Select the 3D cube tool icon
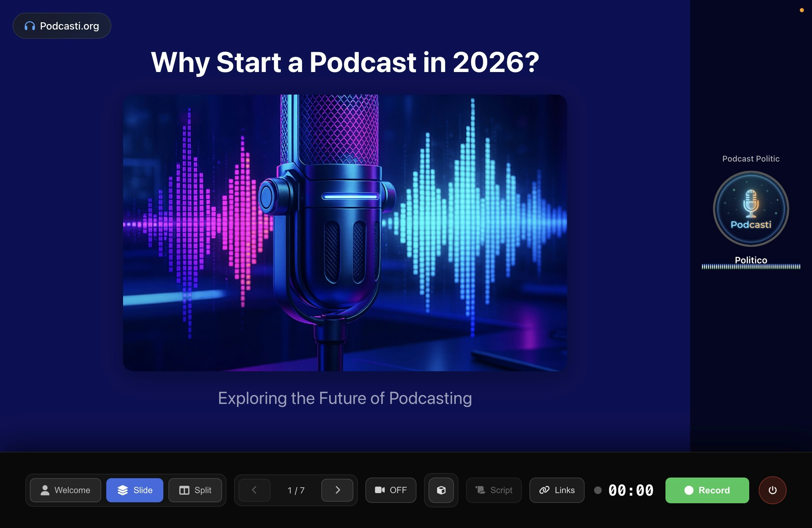Image resolution: width=812 pixels, height=528 pixels. [x=441, y=491]
